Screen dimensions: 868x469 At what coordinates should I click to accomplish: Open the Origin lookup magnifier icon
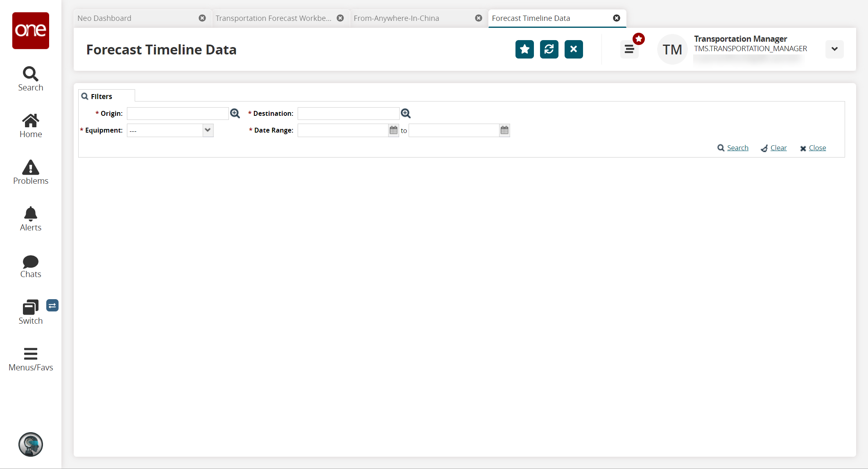coord(235,113)
